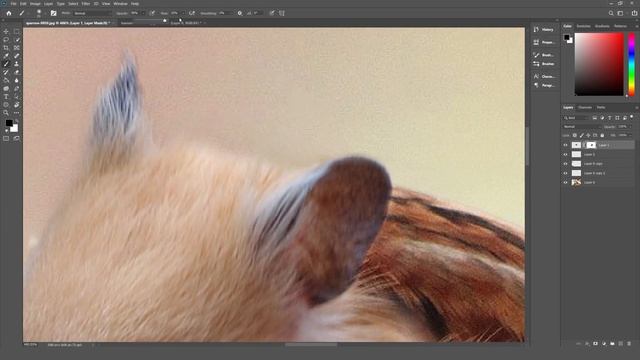Select the Spot Healing Brush tool
The width and height of the screenshot is (640, 360).
pos(17,56)
